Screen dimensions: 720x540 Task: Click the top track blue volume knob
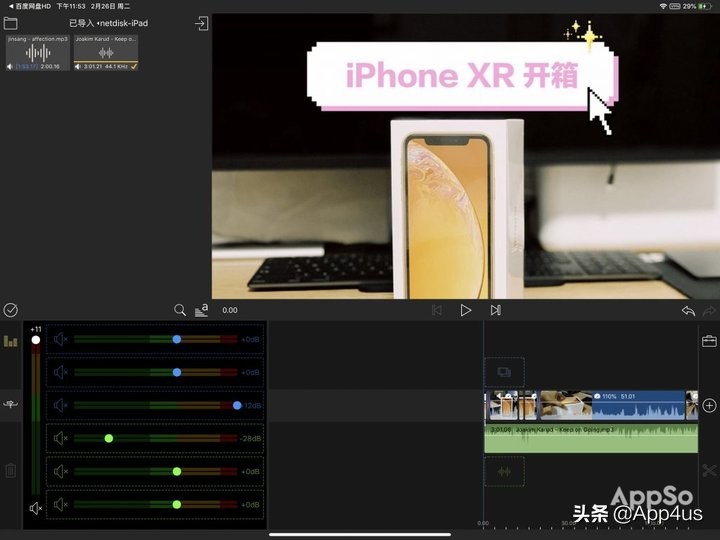[x=177, y=339]
